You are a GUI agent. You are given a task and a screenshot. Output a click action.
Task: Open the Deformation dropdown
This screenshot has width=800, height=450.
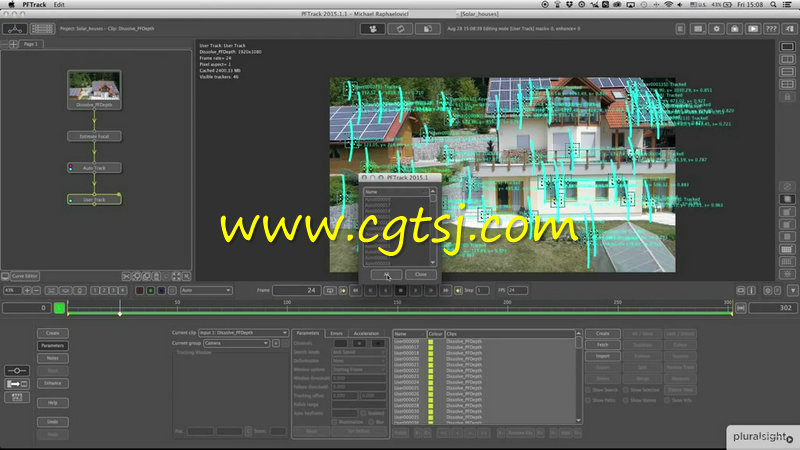coord(359,361)
